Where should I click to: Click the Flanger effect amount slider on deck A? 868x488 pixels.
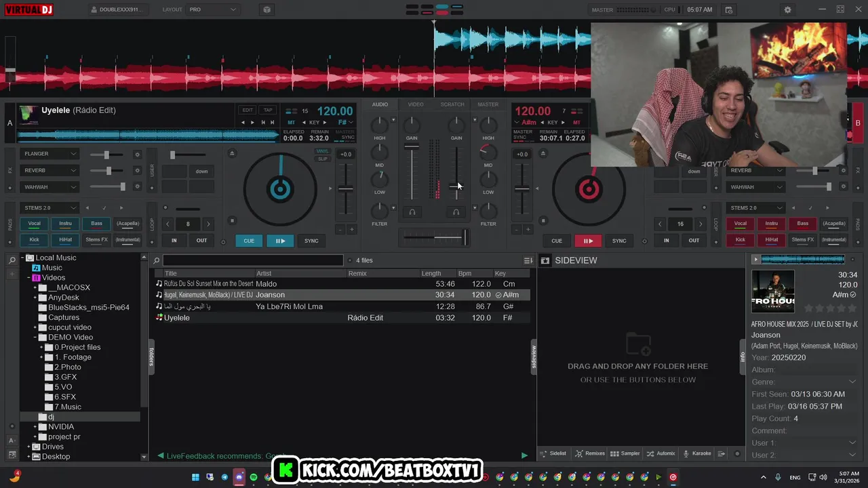point(106,155)
